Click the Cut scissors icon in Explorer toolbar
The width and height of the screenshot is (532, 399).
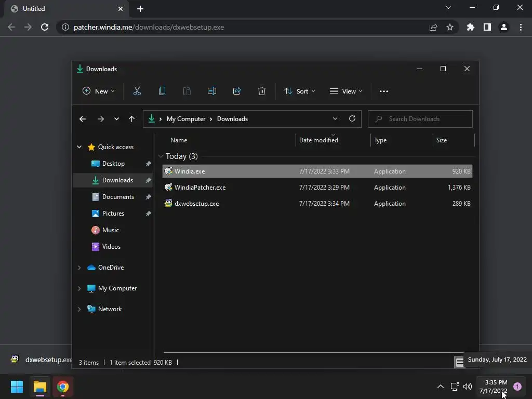(x=137, y=91)
